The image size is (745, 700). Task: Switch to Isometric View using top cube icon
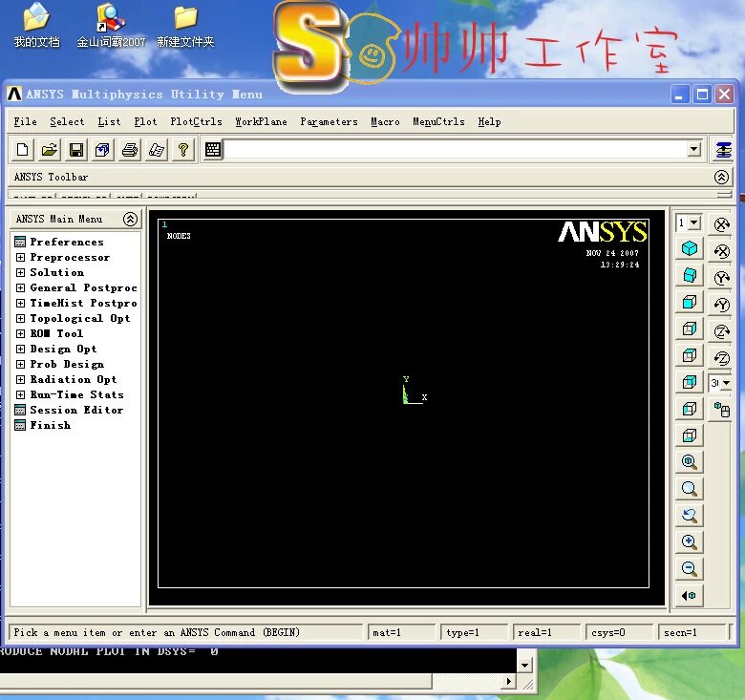(689, 248)
